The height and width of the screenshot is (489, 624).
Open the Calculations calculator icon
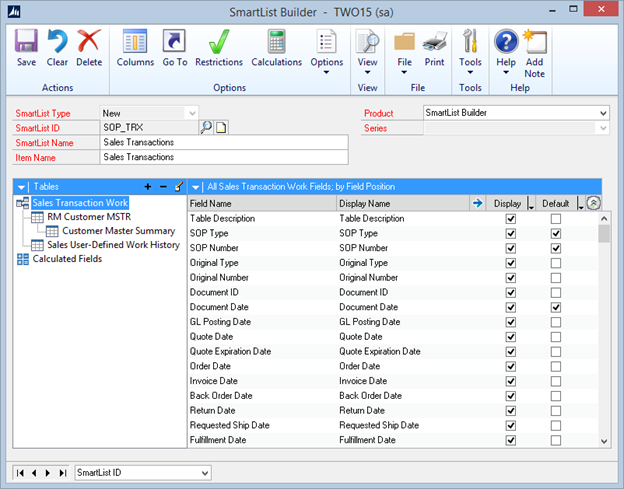coord(277,41)
